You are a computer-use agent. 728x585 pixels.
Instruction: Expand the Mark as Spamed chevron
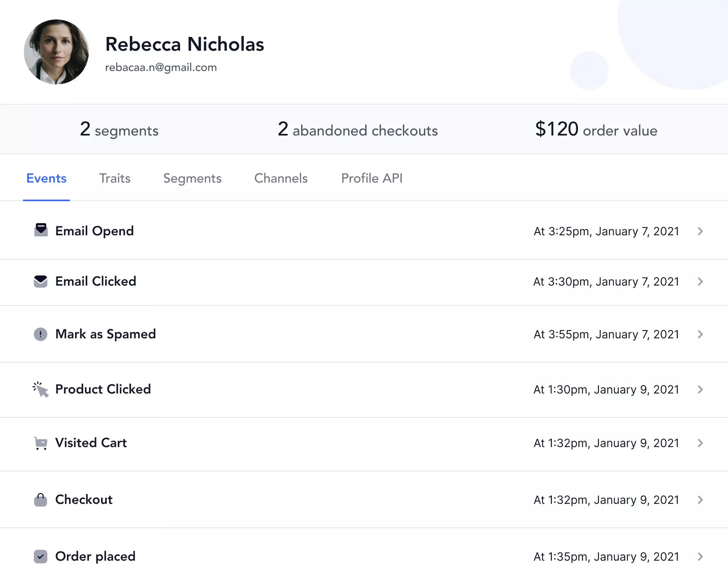[700, 334]
